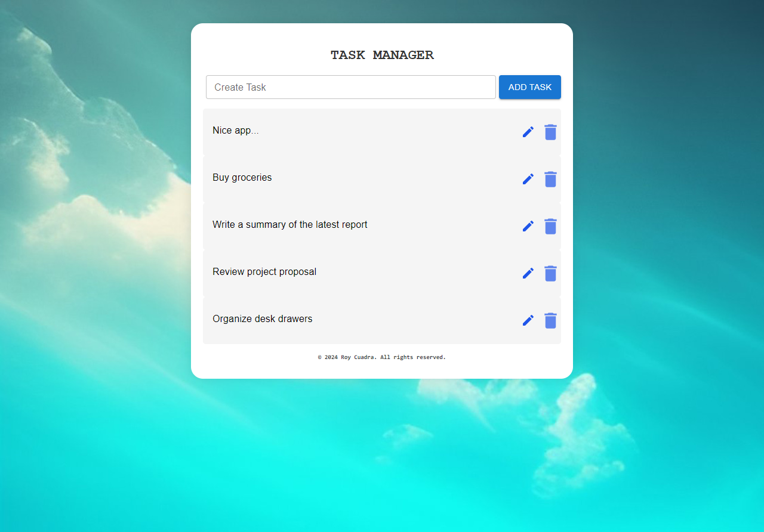Click the 'Review project proposal' task text
764x532 pixels.
point(264,272)
